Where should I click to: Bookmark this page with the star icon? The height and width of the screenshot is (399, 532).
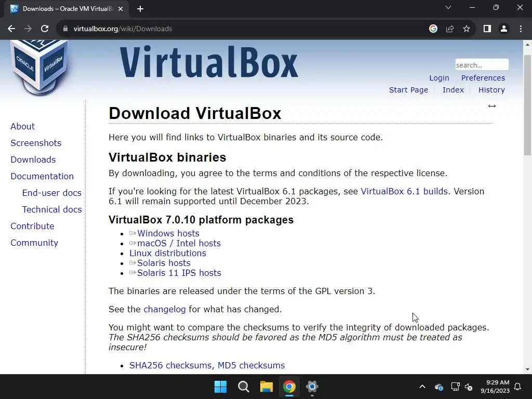pos(467,29)
